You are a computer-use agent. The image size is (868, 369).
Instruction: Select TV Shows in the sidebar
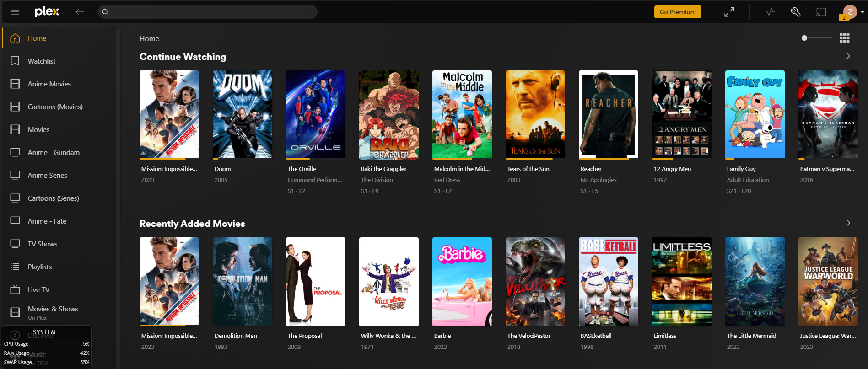[x=59, y=244]
